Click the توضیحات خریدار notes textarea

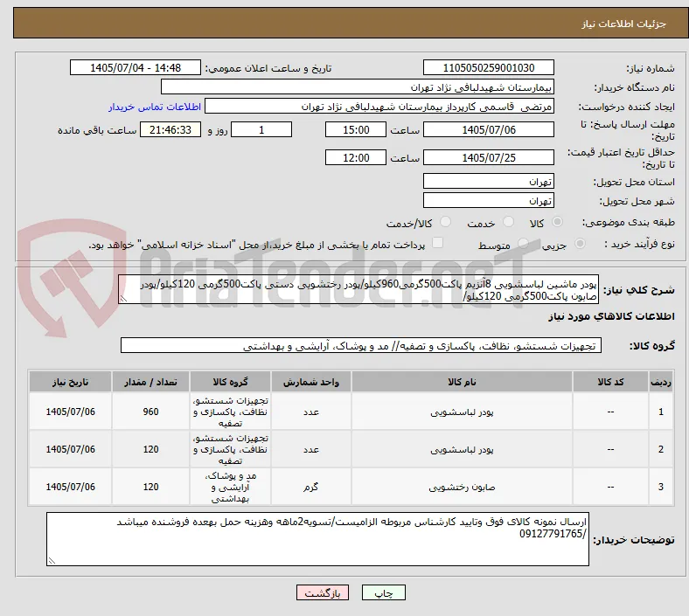click(317, 539)
